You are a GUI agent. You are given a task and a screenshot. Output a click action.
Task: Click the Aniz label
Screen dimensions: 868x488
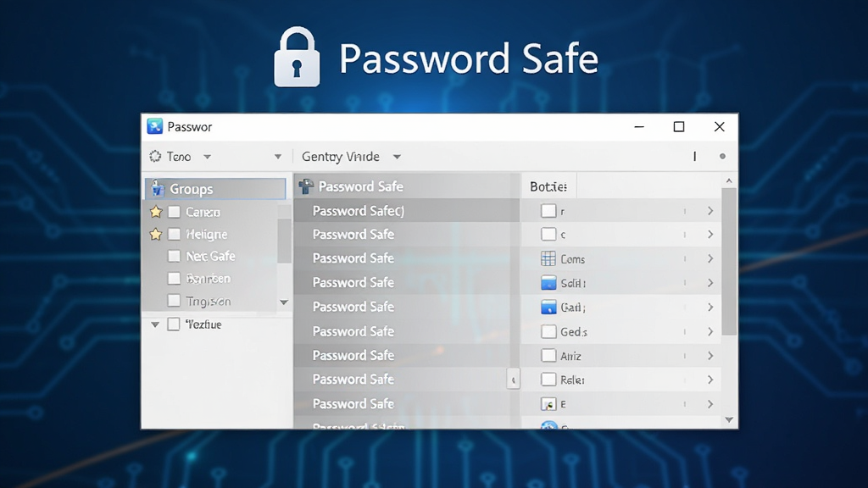[570, 356]
